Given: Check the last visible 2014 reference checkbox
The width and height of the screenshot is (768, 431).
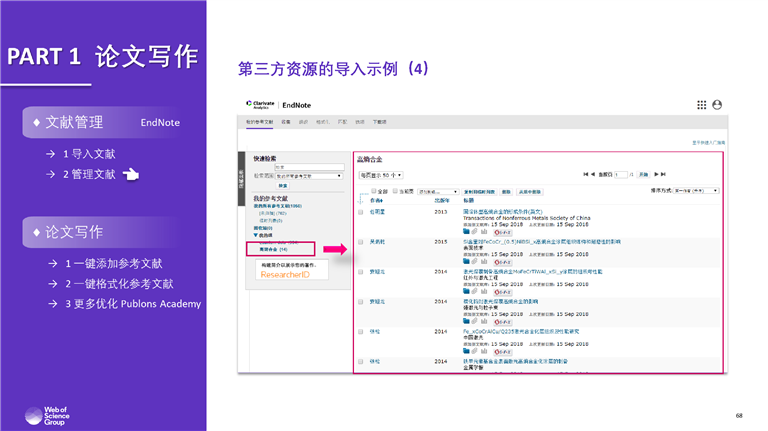Looking at the screenshot, I should 360,361.
